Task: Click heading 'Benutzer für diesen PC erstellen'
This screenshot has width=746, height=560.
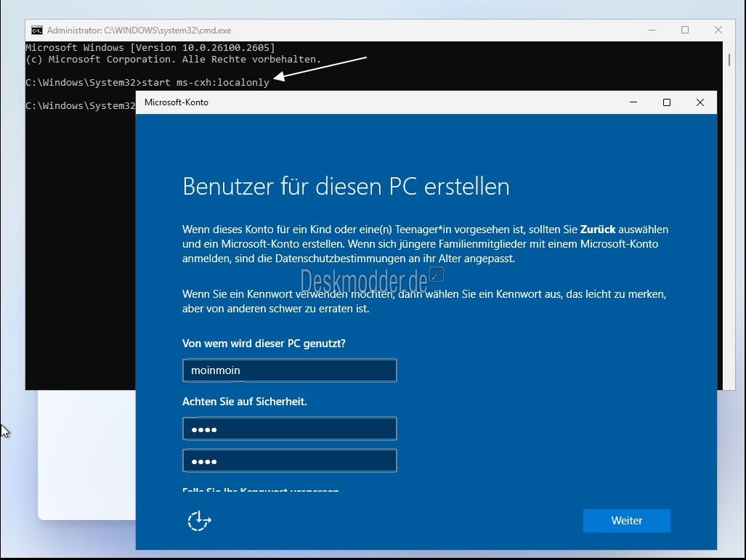Action: tap(346, 186)
